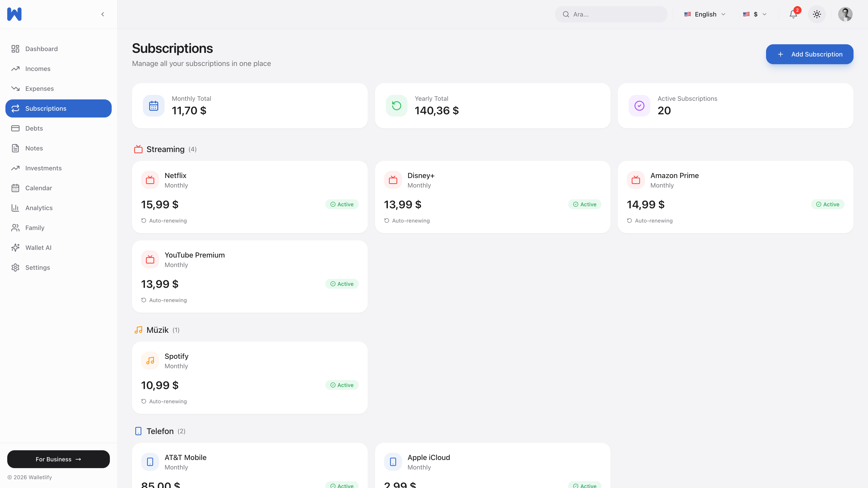Click the Yearly Total refresh icon
Image resolution: width=868 pixels, height=488 pixels.
pyautogui.click(x=397, y=106)
